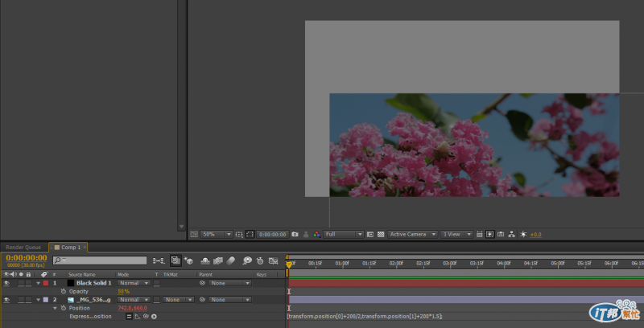Click the 0:00:00:00 current time display
Image resolution: width=644 pixels, height=328 pixels.
coord(27,257)
